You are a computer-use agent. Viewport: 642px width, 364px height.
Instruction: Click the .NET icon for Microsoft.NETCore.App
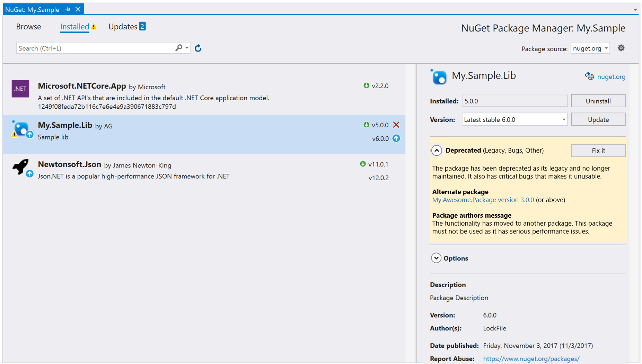(20, 89)
